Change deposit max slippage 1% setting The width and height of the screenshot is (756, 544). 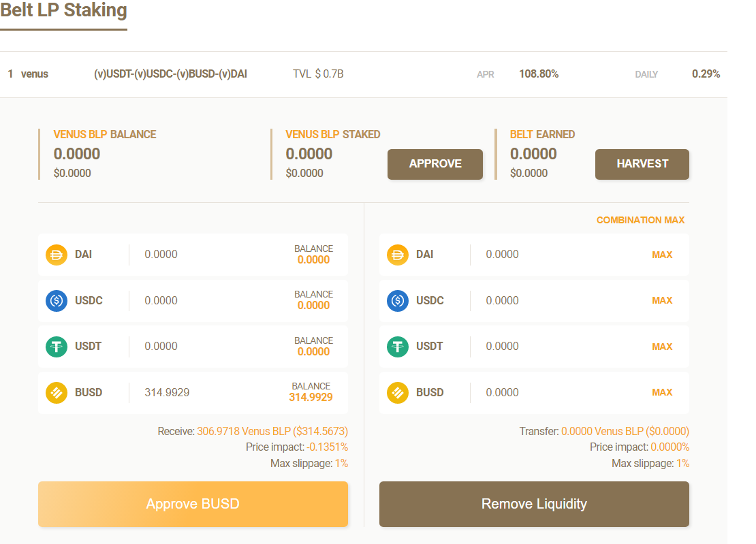coord(341,463)
